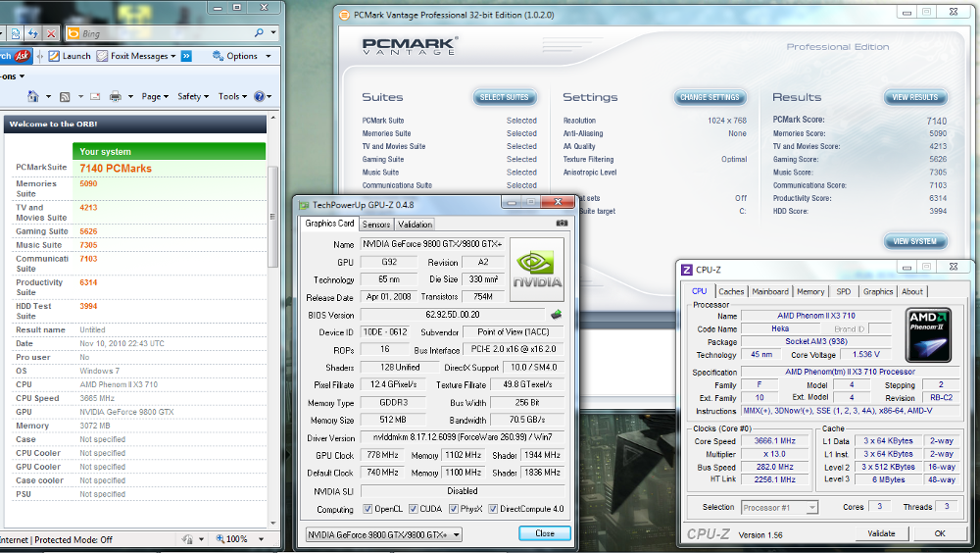This screenshot has height=553, width=980.
Task: Click the '7140 PCMarks' score text
Action: pyautogui.click(x=116, y=169)
